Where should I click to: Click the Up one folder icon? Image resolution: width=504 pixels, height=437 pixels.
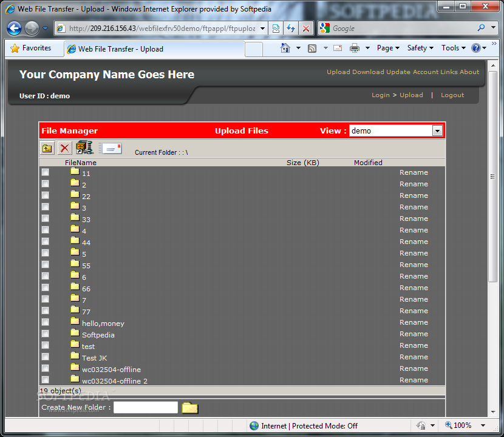click(x=47, y=149)
